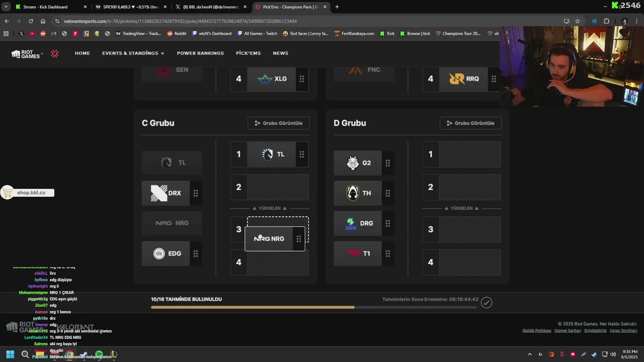Open wtcN's Dashboard bookmark
The width and height of the screenshot is (644, 362).
(212, 34)
